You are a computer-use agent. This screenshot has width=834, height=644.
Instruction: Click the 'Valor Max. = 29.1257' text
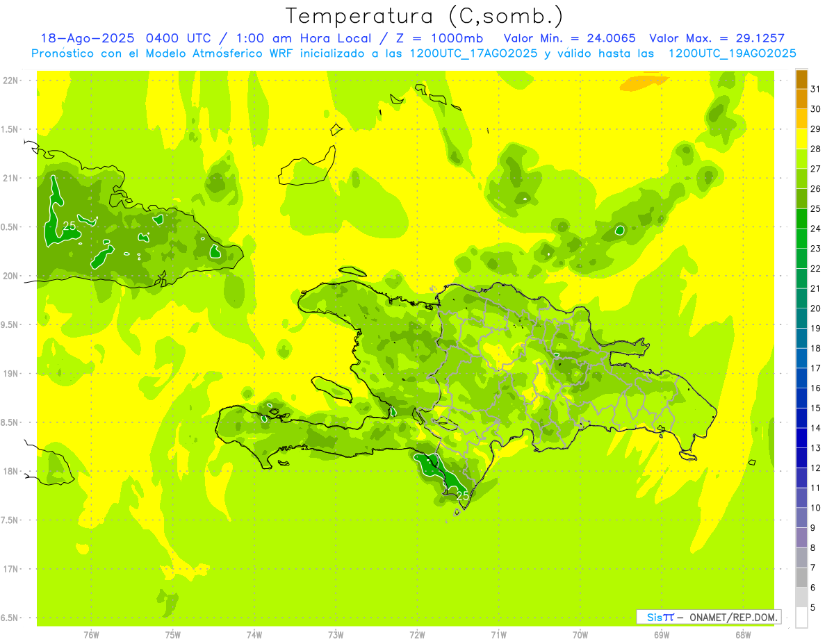click(x=717, y=38)
